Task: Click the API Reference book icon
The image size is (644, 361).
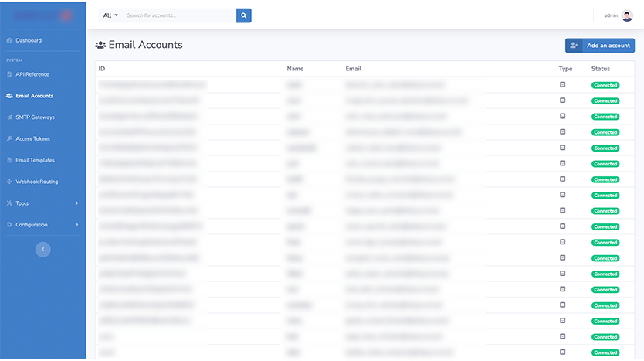Action: point(9,74)
